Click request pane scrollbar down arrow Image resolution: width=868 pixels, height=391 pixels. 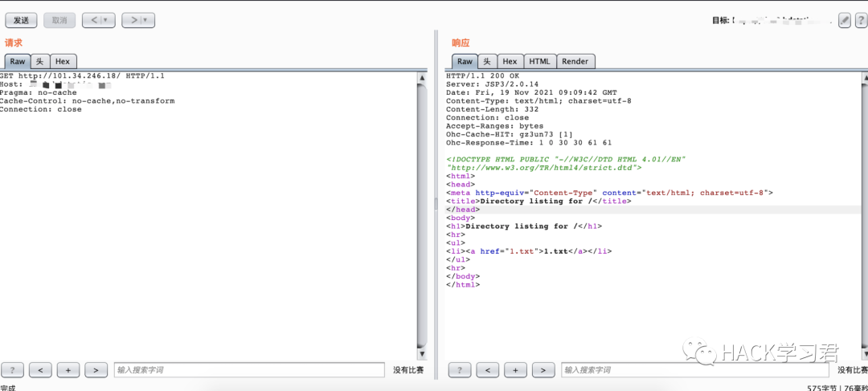pos(423,353)
